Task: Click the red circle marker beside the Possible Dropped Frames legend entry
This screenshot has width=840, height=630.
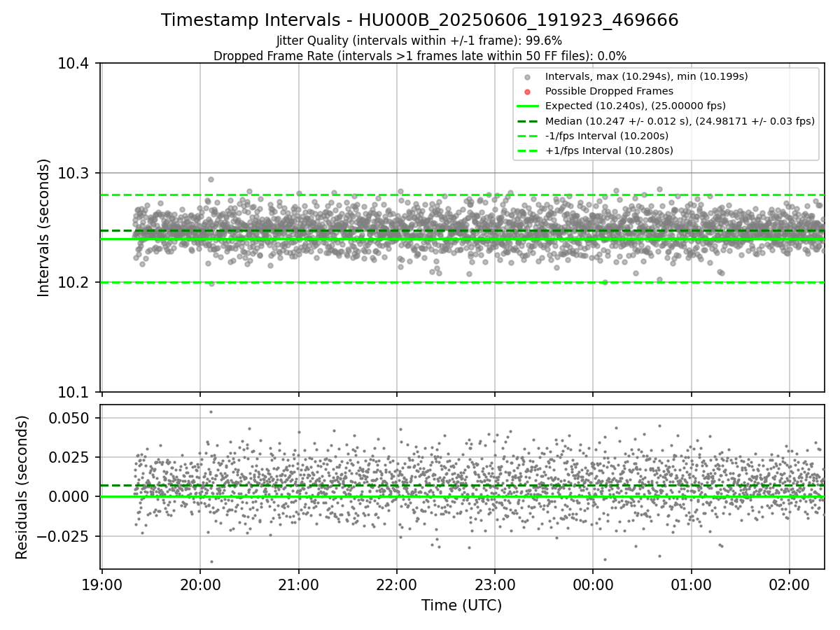Action: [528, 92]
